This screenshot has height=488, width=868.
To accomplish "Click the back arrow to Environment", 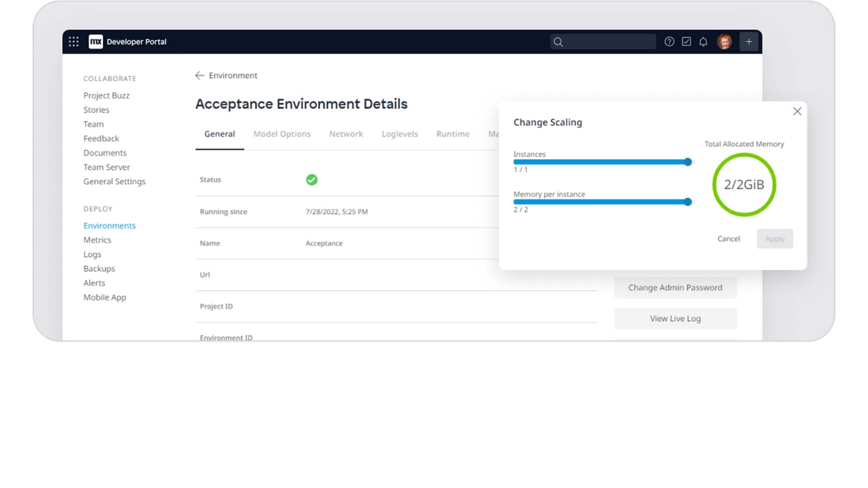I will click(200, 75).
